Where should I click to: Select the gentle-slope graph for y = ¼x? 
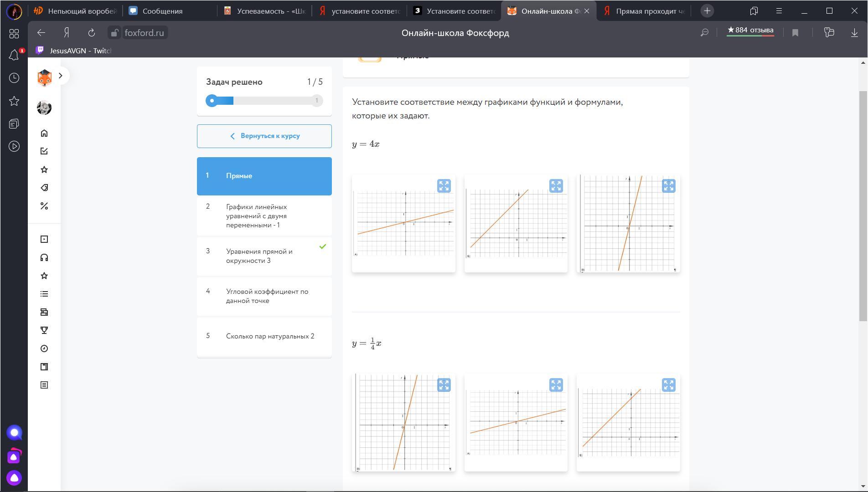[x=516, y=422]
